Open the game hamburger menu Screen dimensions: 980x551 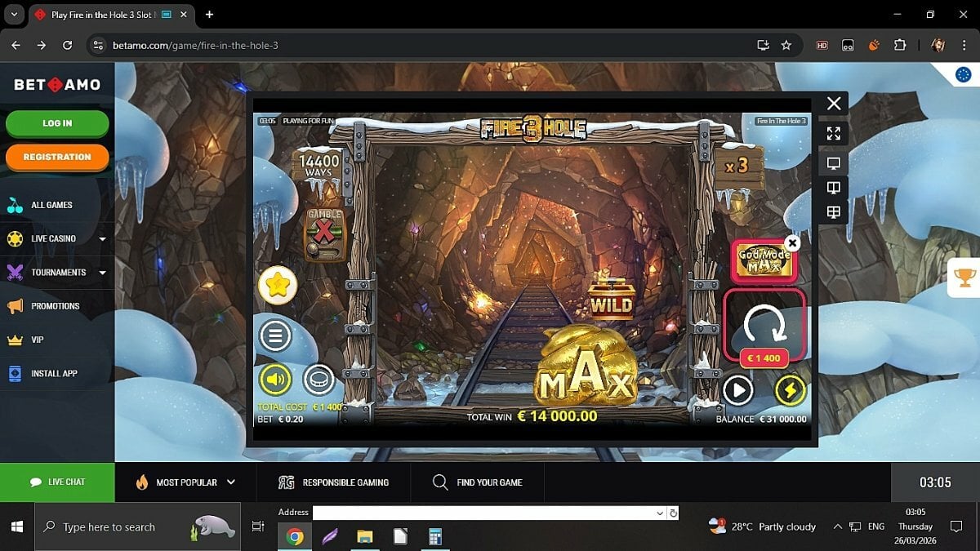pos(275,335)
